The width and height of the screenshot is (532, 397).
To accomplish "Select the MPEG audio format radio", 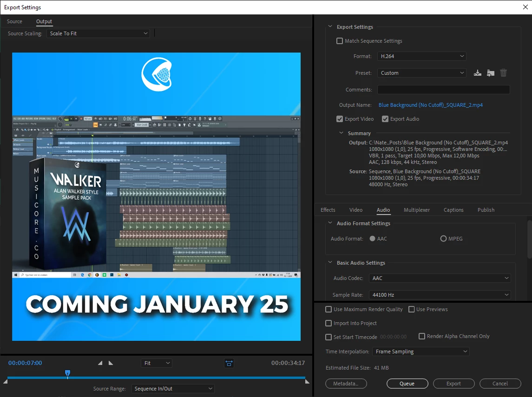I will pos(443,239).
